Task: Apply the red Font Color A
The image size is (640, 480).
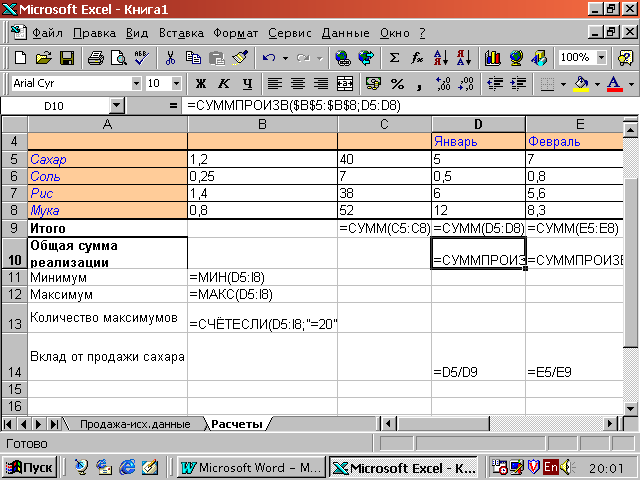Action: click(615, 84)
